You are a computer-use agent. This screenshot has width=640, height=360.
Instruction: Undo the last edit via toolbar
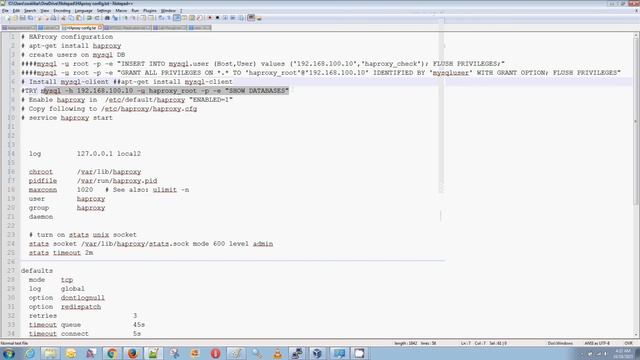(x=89, y=18)
